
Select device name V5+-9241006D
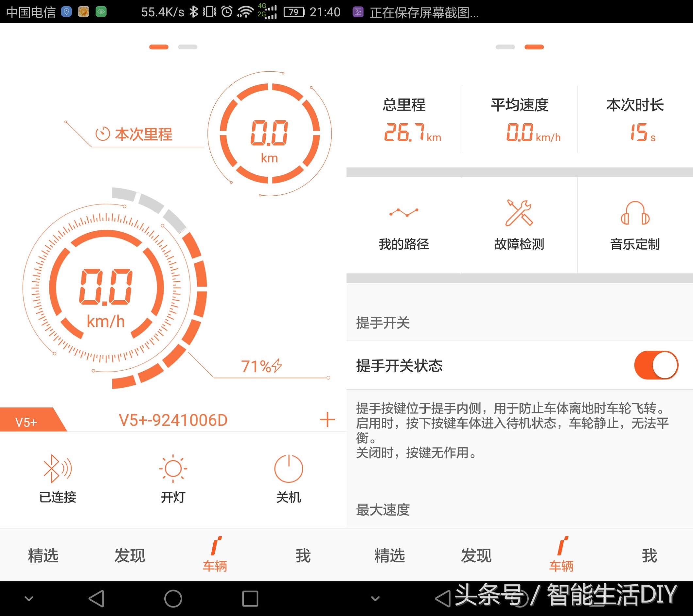(x=174, y=420)
